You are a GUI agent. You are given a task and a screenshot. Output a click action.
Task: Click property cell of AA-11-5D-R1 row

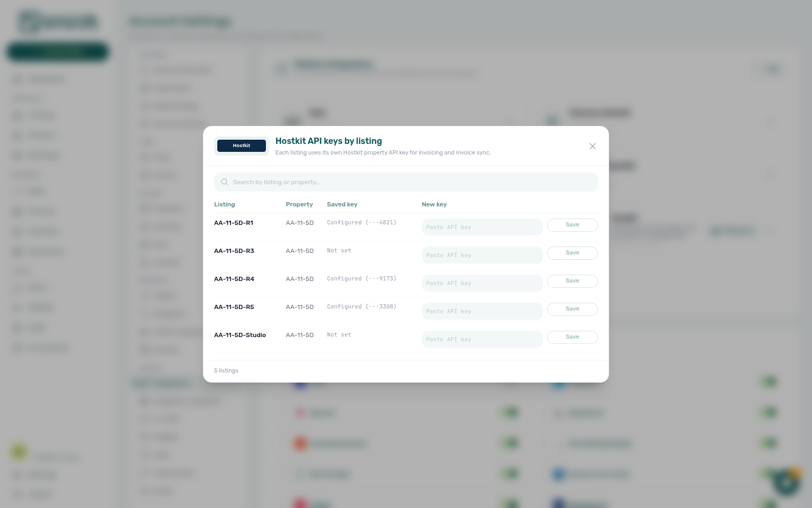[300, 223]
